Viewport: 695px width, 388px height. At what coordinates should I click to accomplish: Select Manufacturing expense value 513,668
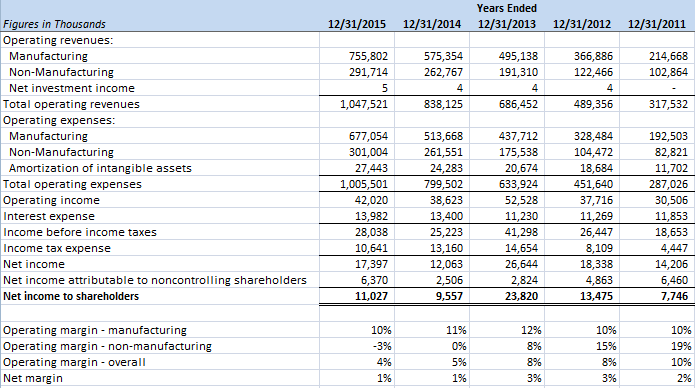click(x=443, y=136)
